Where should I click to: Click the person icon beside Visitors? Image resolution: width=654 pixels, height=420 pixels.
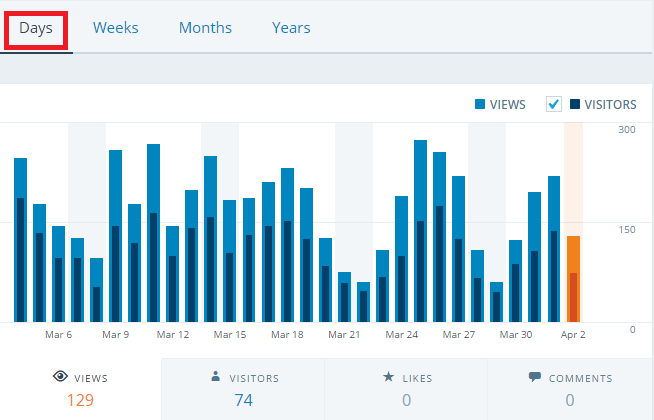pos(215,378)
